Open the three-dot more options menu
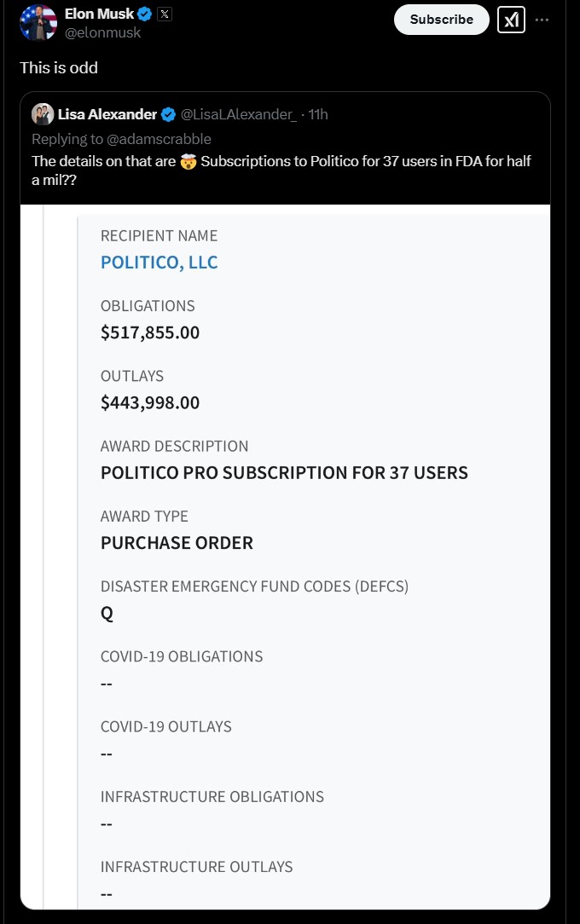This screenshot has width=580, height=924. (542, 20)
